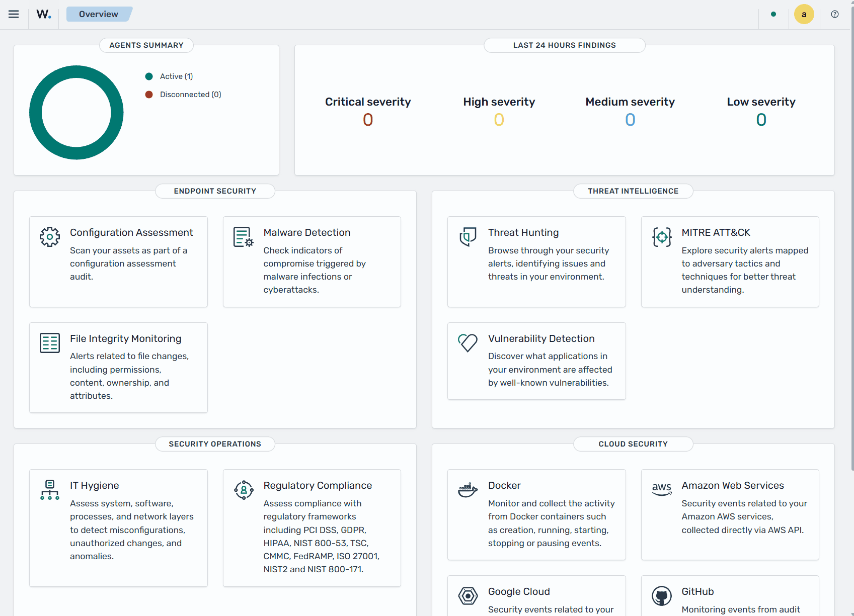Open the Google Cloud module

point(536,596)
